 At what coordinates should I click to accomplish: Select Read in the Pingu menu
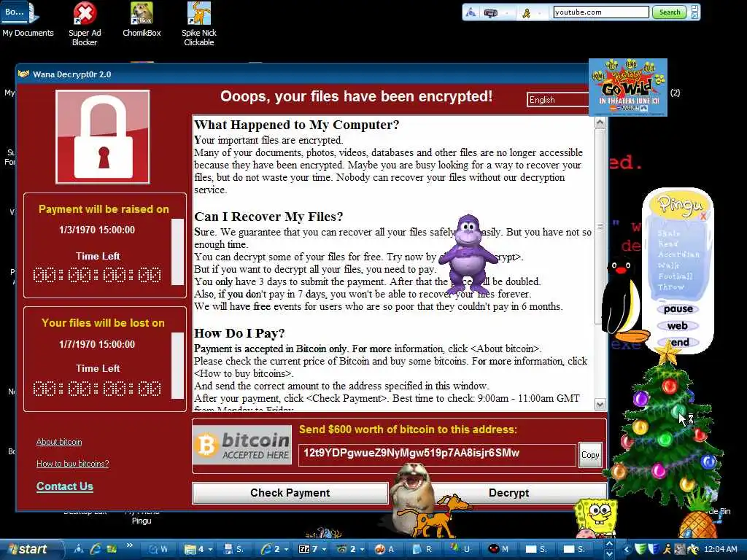point(668,244)
